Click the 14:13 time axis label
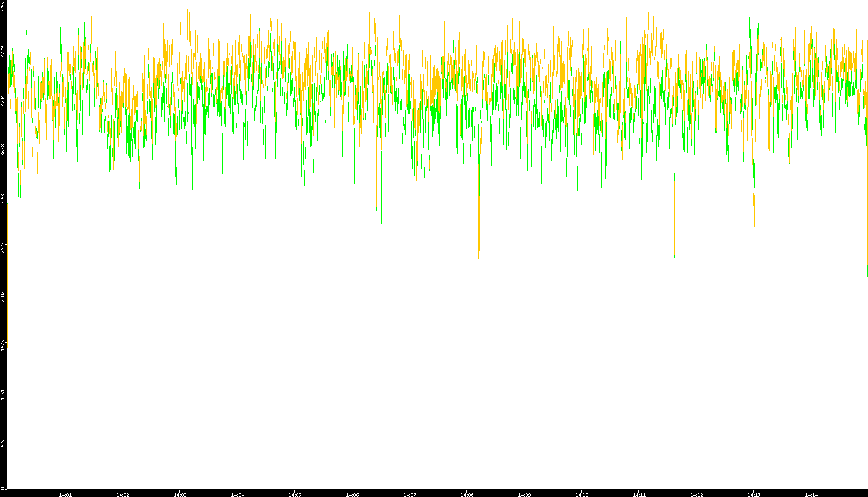This screenshot has height=497, width=868. point(754,495)
